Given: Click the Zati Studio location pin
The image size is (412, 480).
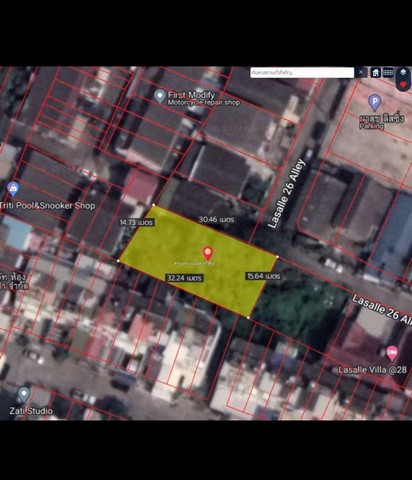Looking at the screenshot, I should click(x=23, y=395).
